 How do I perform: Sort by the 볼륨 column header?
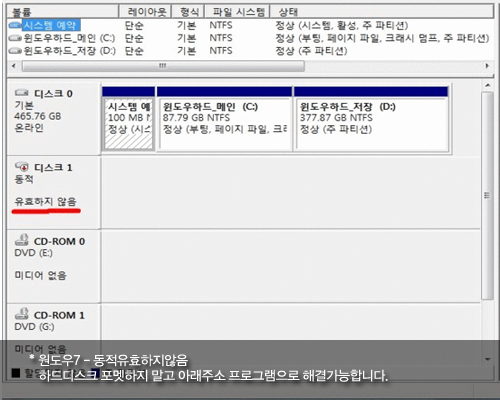tap(63, 12)
